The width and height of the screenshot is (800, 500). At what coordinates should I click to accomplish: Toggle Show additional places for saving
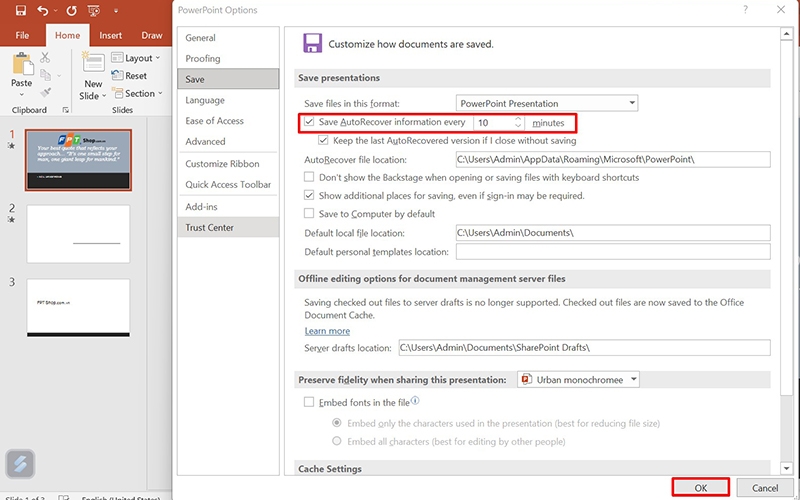[309, 195]
